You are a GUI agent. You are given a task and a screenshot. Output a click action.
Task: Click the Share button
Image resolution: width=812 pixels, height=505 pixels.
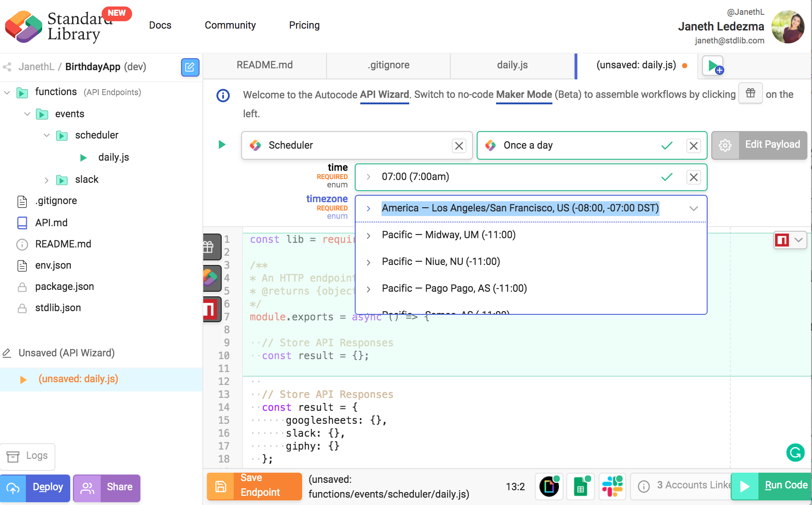pyautogui.click(x=107, y=488)
